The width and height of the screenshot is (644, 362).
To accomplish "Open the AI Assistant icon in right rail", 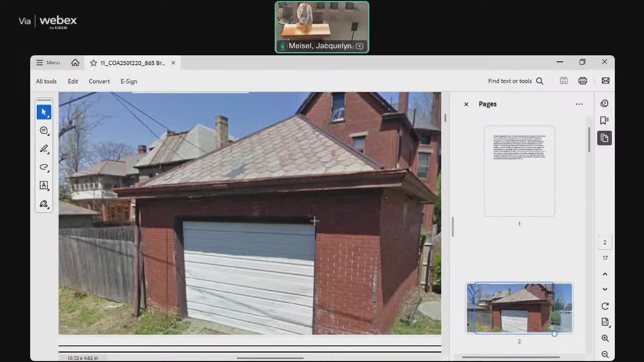I will [x=605, y=104].
